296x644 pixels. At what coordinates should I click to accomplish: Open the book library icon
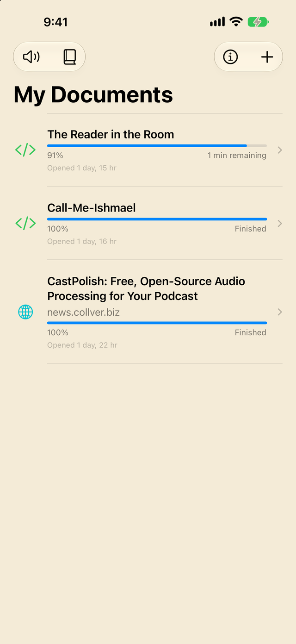[69, 57]
